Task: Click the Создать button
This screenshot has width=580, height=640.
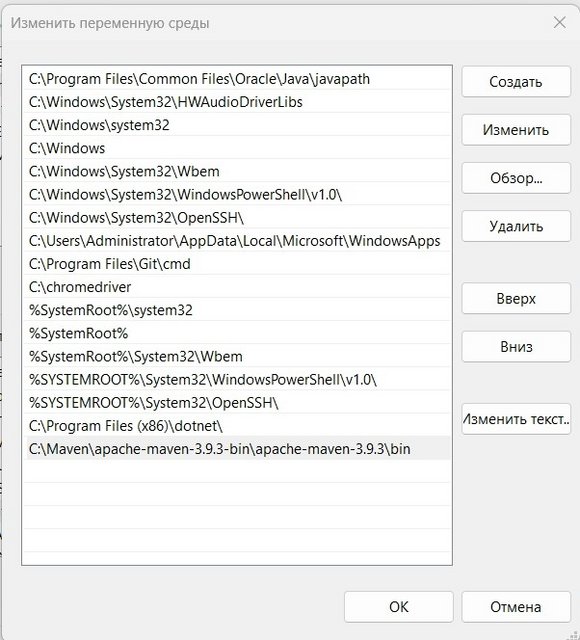Action: coord(516,82)
